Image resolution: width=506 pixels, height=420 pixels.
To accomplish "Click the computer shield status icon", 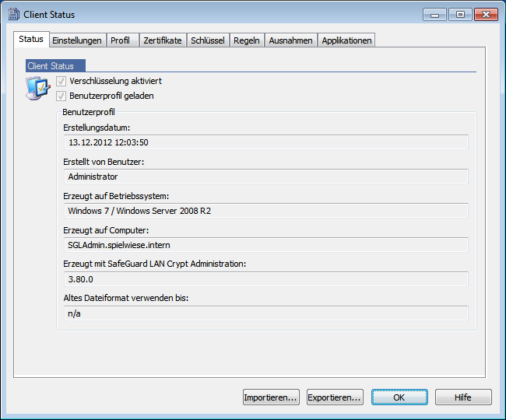I will [38, 90].
